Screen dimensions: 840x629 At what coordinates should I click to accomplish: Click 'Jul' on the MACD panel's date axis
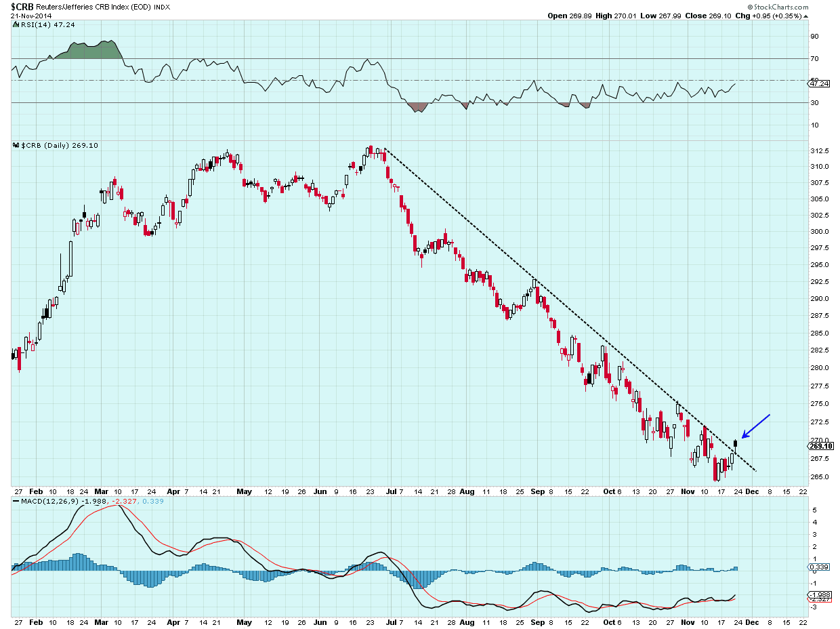click(392, 621)
